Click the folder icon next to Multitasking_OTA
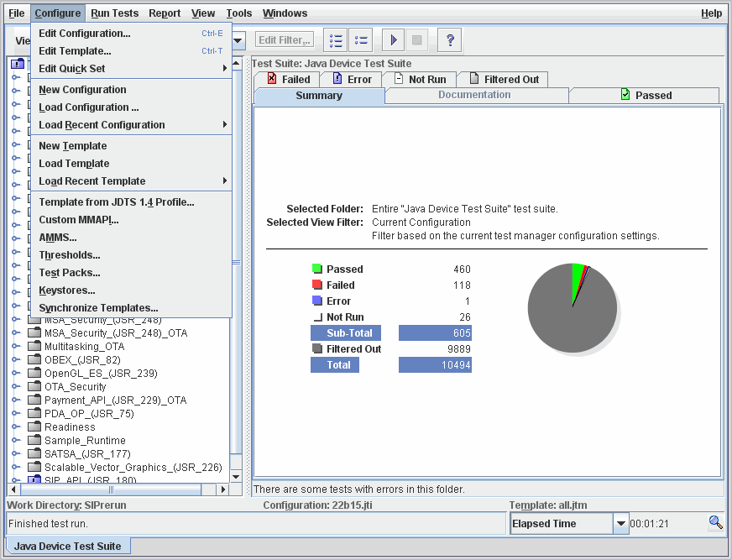This screenshot has width=732, height=560. pyautogui.click(x=34, y=346)
